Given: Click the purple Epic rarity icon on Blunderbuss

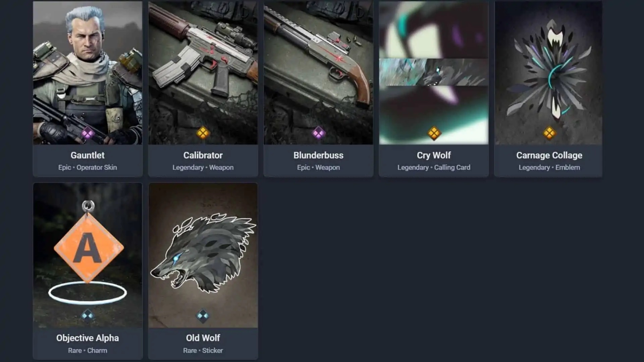Looking at the screenshot, I should click(x=318, y=133).
